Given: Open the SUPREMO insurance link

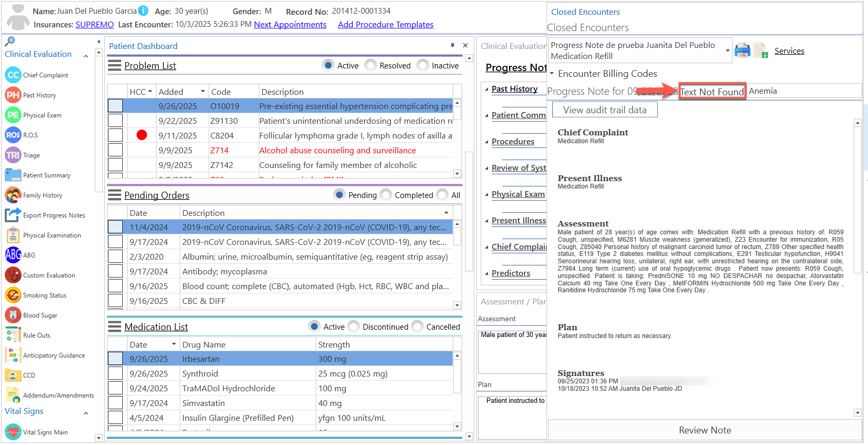Looking at the screenshot, I should 94,24.
